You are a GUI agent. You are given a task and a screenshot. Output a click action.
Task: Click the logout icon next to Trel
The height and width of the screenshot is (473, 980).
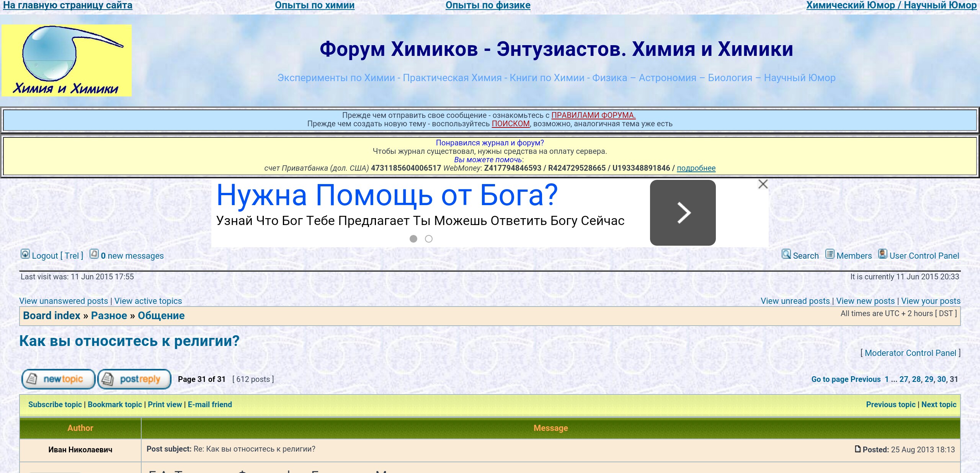click(25, 254)
